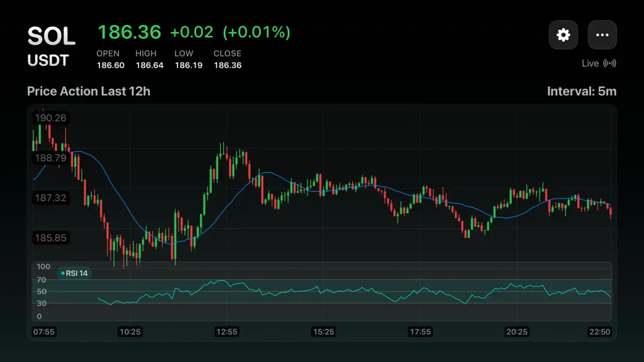Click the 190.26 price axis label
The height and width of the screenshot is (362, 644).
point(50,118)
